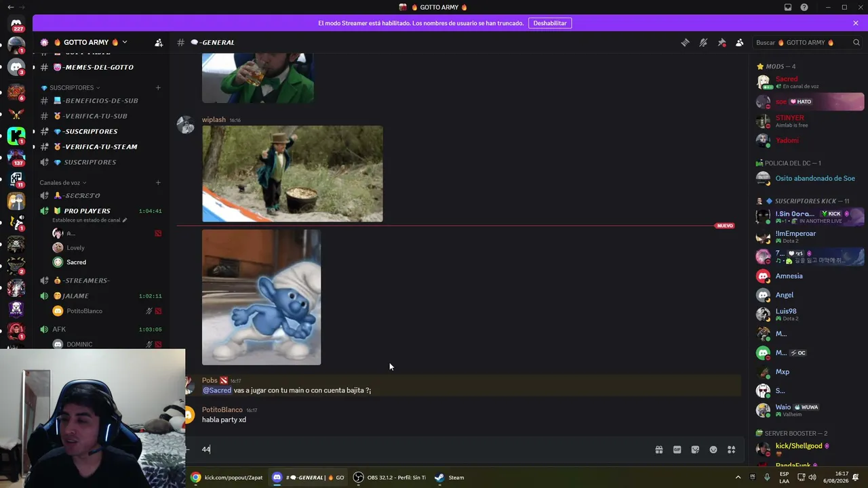Collapse the Canales de voz category

(x=63, y=182)
